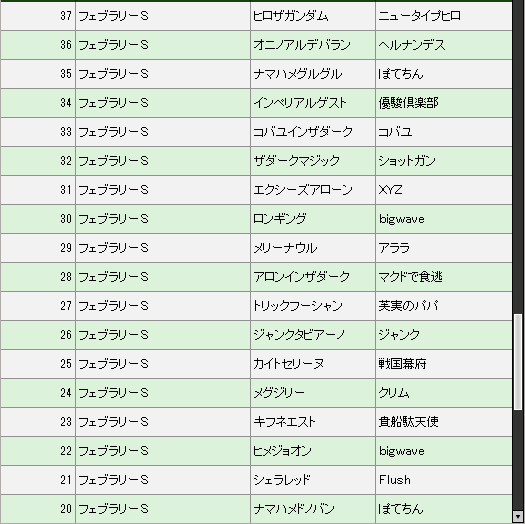This screenshot has width=525, height=524.
Task: Click horse name コパユインザダーク
Action: (303, 132)
